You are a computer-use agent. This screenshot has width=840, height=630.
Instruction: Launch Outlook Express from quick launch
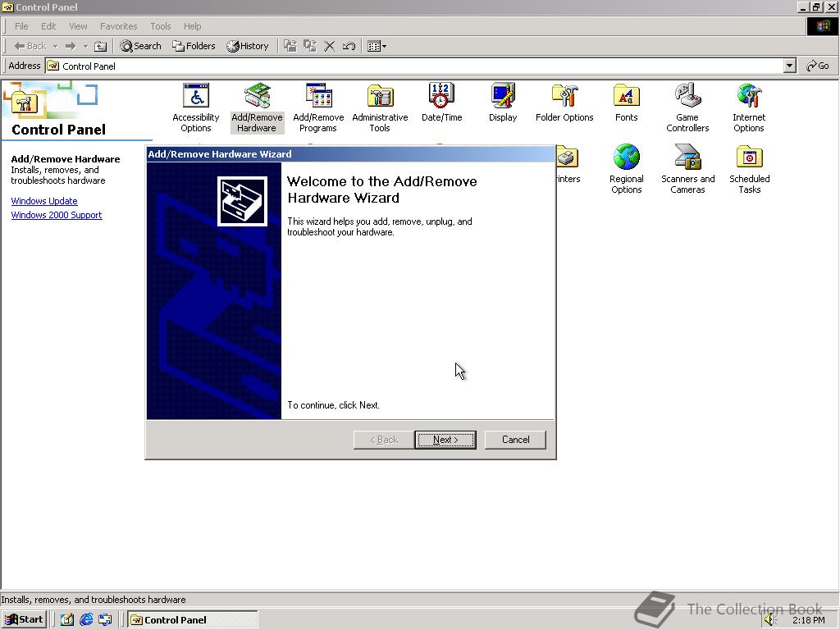pos(105,620)
